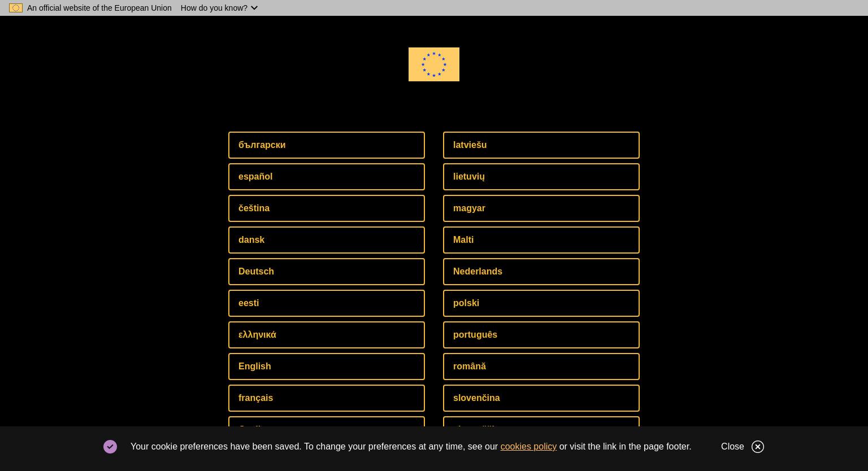
Task: Select ελληνικά language
Action: (327, 335)
